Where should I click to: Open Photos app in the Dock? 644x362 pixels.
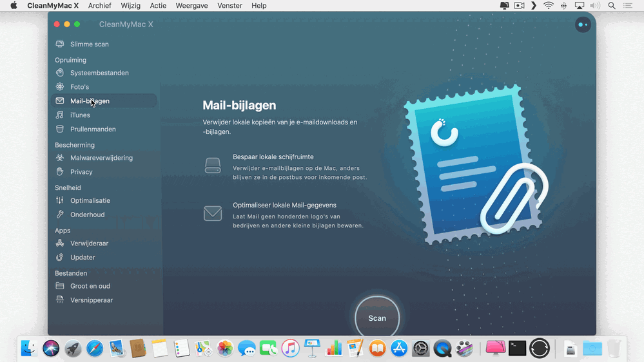225,348
